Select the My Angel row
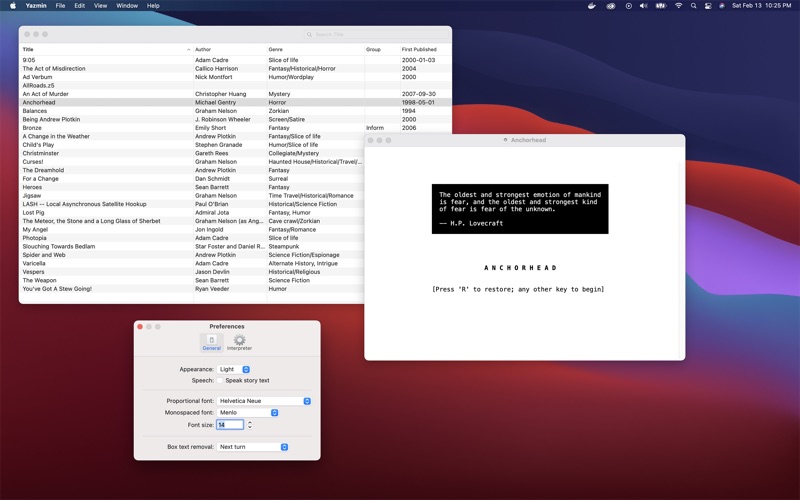800x500 pixels. click(x=192, y=230)
